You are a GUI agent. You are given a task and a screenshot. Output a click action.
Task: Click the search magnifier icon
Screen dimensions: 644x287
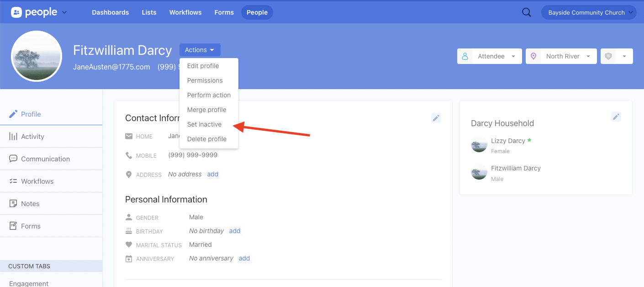(526, 12)
